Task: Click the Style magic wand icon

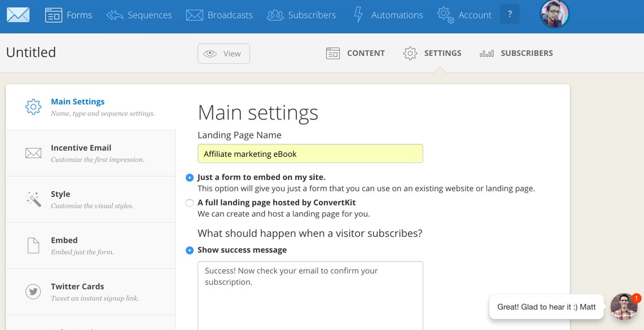Action: pyautogui.click(x=33, y=199)
